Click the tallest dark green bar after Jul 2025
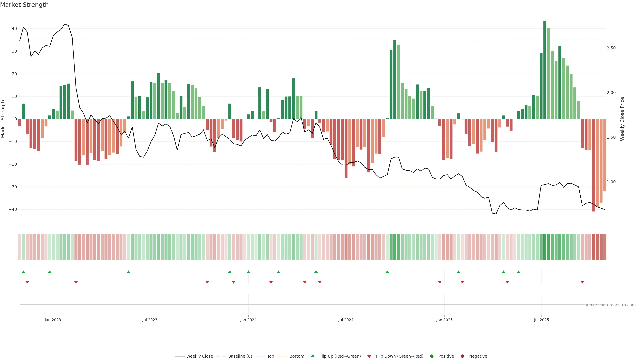This screenshot has width=644, height=362. pos(545,70)
